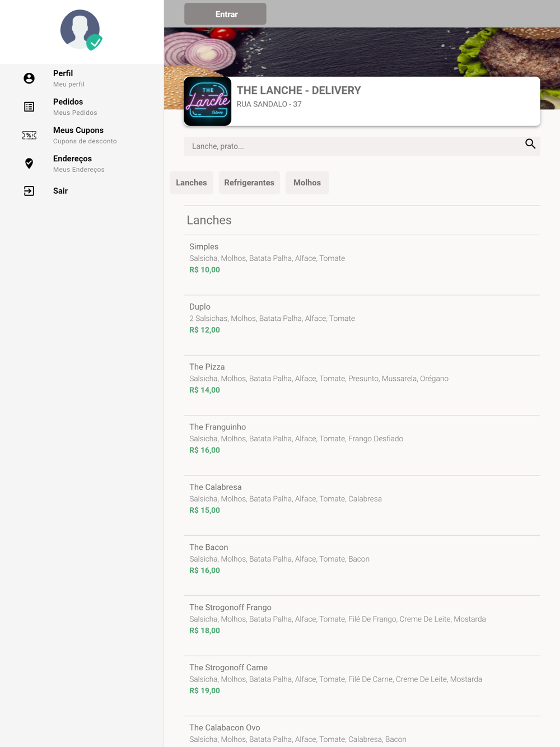Click THE LANCHE - DELIVERY title

pos(298,90)
